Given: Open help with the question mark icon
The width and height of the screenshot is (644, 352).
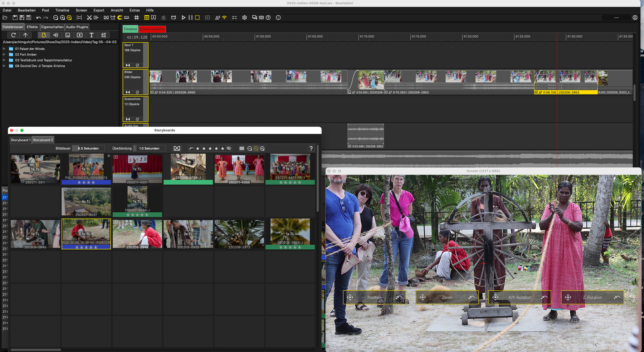Looking at the screenshot, I should point(268,18).
